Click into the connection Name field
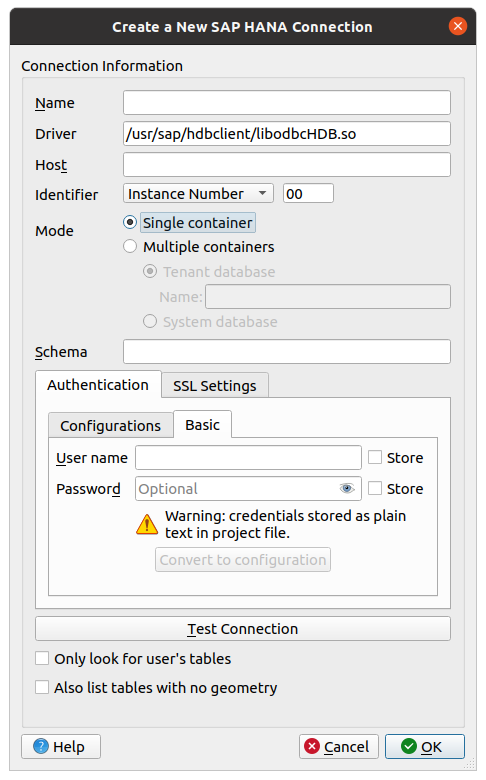486x780 pixels. tap(287, 102)
